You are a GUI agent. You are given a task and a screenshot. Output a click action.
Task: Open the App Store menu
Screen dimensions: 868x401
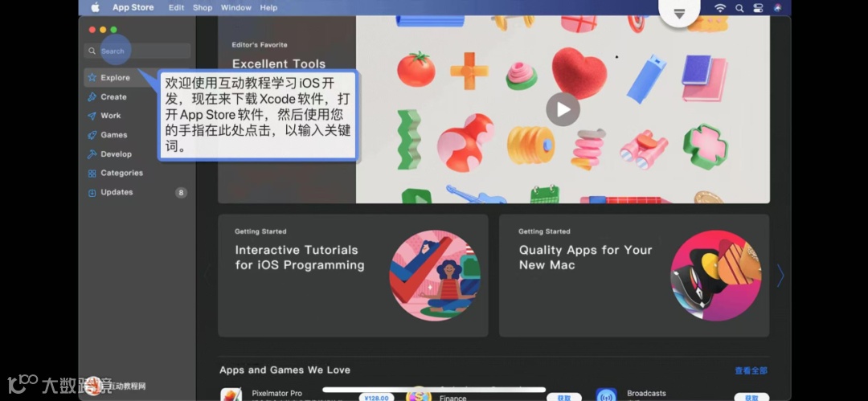(133, 8)
